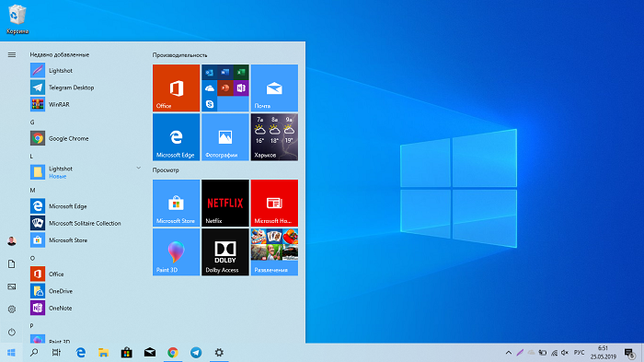The image size is (644, 362).
Task: Click the Недавно добавленные heading
Action: tap(60, 54)
